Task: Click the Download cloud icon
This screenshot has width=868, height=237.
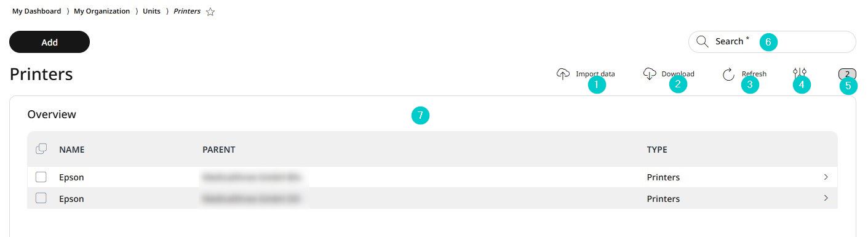Action: [650, 74]
